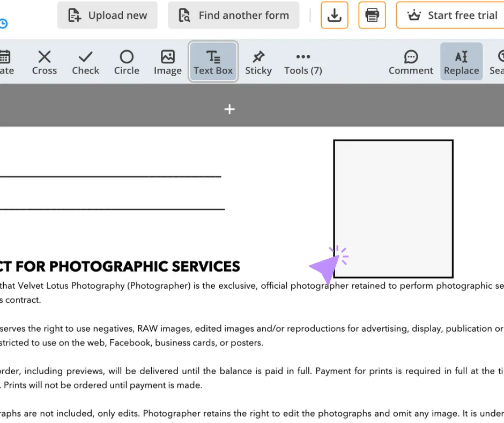Activate the Replace text tool
Image resolution: width=504 pixels, height=423 pixels.
click(461, 61)
